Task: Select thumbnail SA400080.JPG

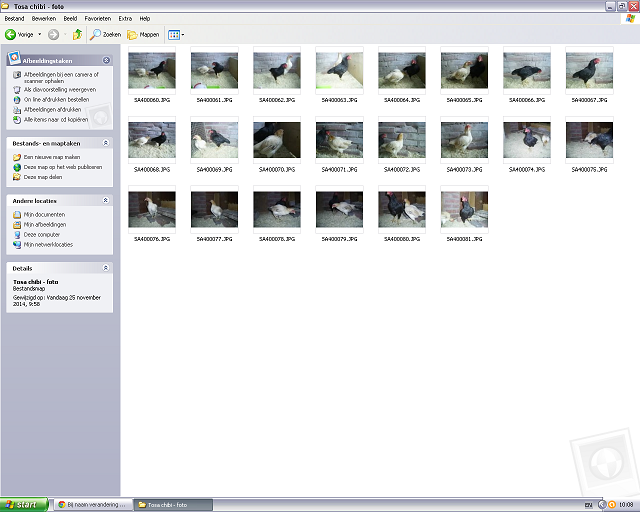Action: click(402, 209)
